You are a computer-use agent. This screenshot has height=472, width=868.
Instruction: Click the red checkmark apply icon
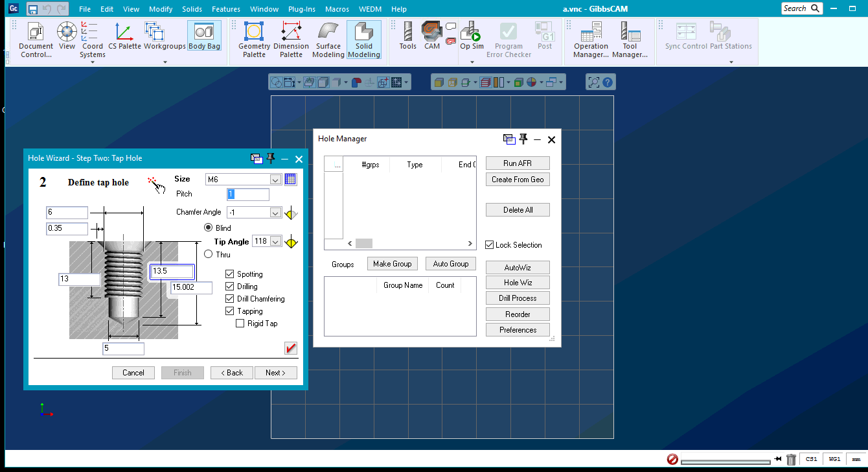pos(291,349)
